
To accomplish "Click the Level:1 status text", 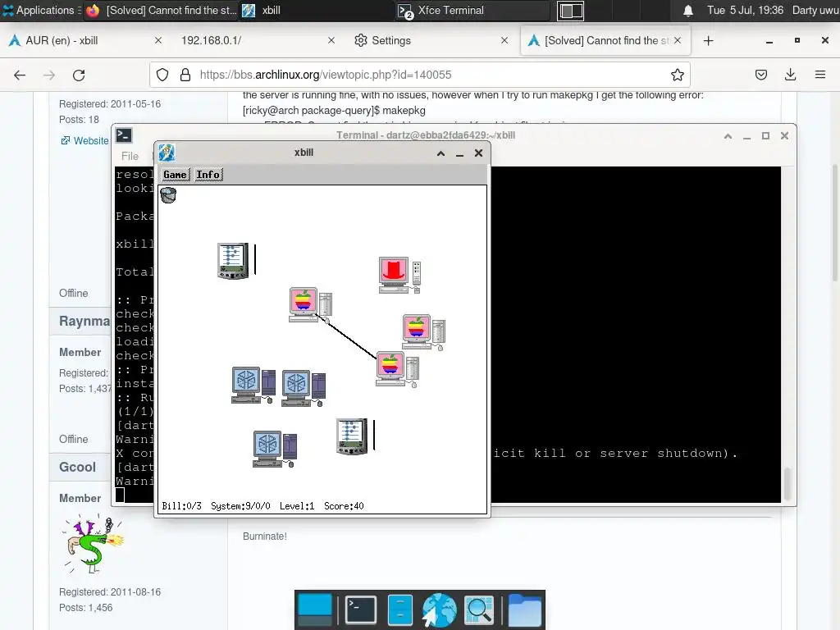I will [297, 506].
